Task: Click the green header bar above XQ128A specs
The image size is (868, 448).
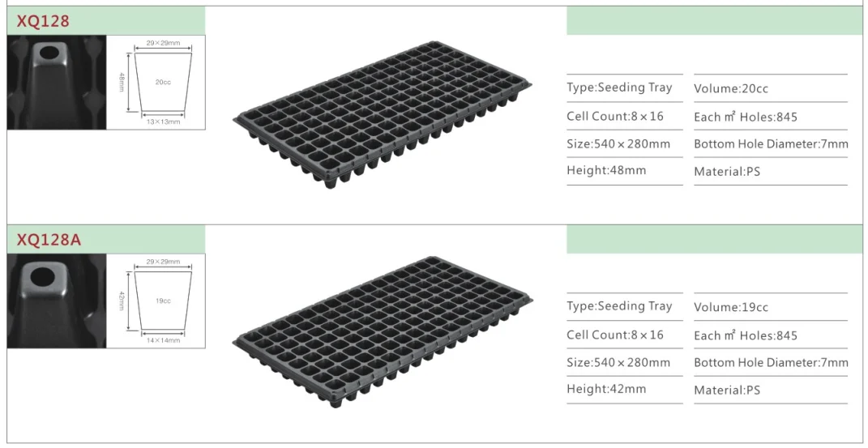Action: [715, 240]
